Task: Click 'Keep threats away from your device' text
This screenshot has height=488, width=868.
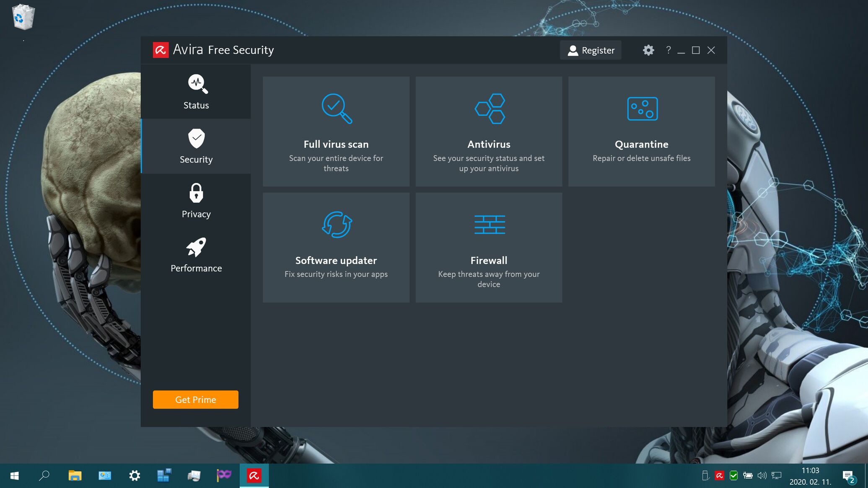Action: [x=489, y=279]
